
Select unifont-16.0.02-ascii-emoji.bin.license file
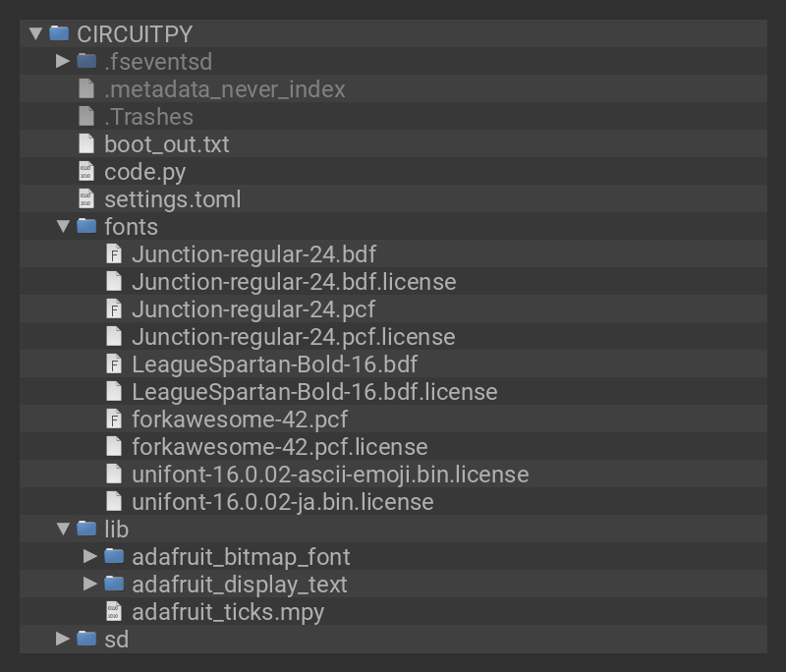point(329,474)
